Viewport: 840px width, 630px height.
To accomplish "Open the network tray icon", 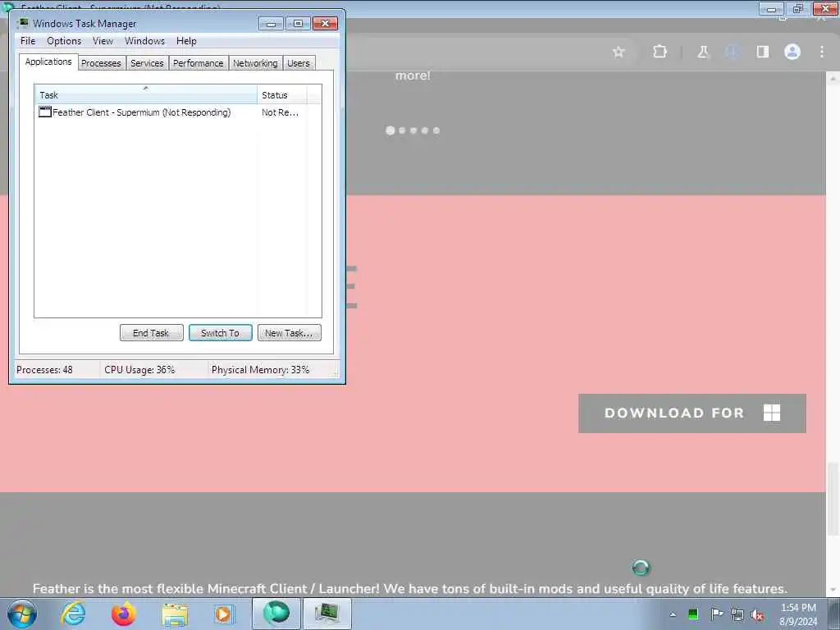I will click(x=737, y=615).
